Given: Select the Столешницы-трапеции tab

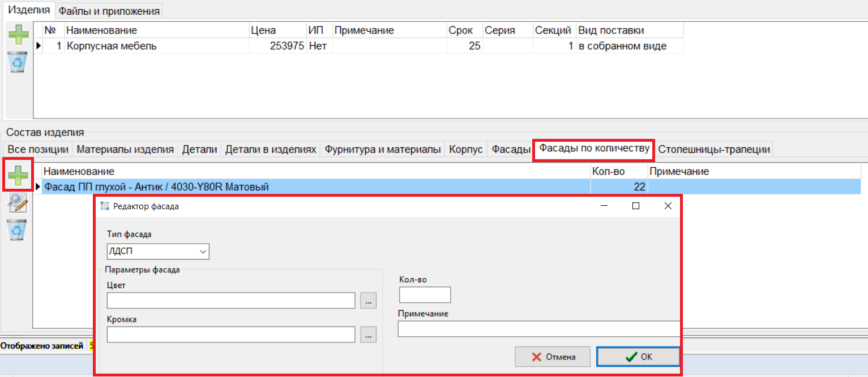Looking at the screenshot, I should tap(713, 150).
